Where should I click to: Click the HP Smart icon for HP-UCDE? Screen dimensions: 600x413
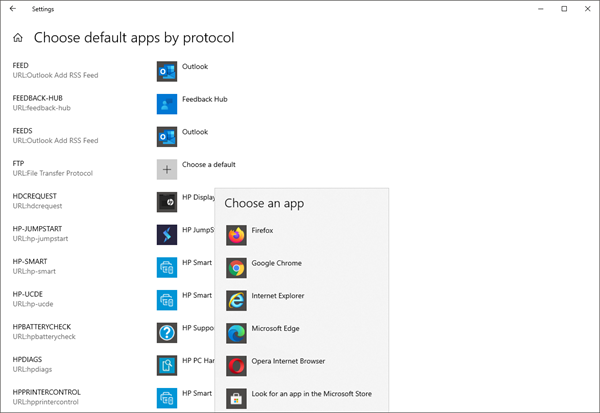point(167,300)
